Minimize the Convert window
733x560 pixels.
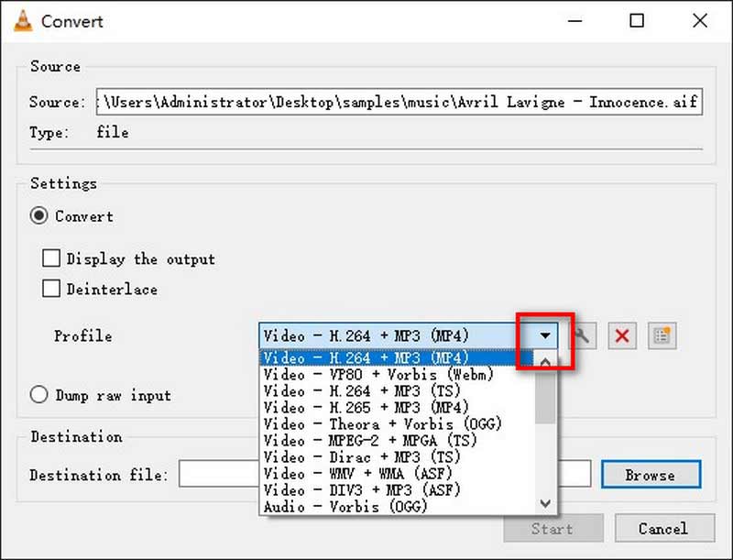coord(575,20)
